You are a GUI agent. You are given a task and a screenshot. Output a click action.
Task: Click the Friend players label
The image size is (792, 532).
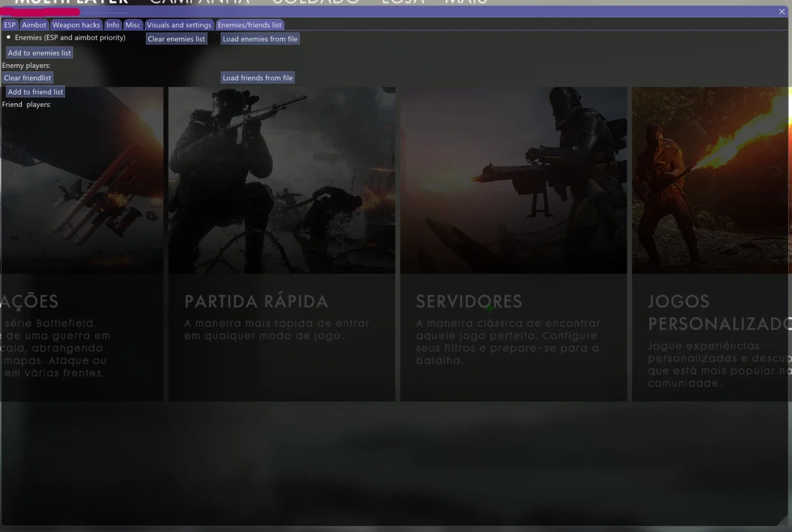(27, 105)
